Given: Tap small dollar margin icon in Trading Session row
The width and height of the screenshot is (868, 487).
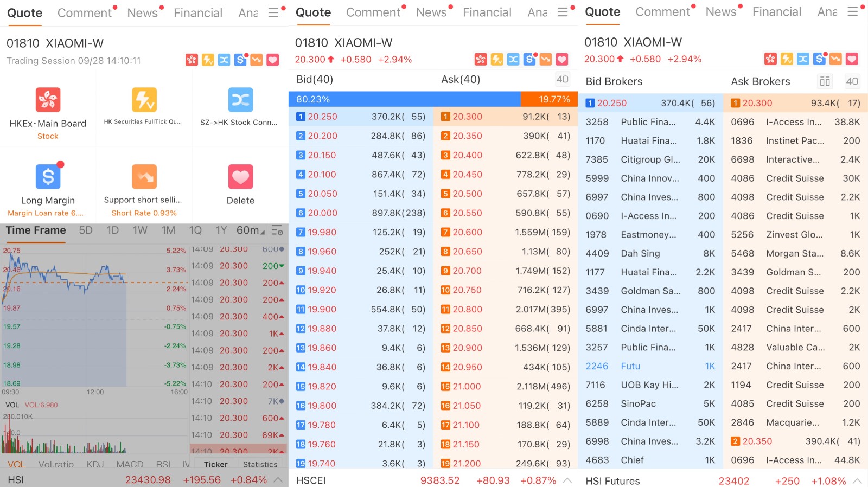Looking at the screenshot, I should (x=240, y=60).
